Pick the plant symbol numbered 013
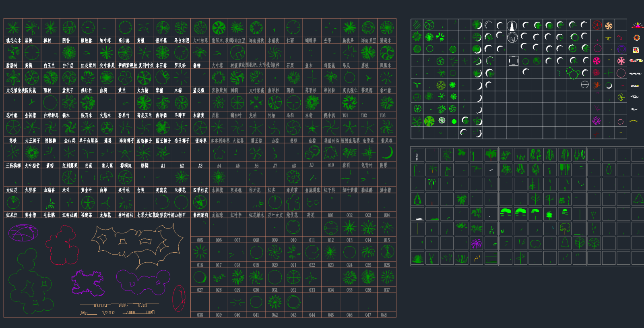The width and height of the screenshot is (644, 328). click(x=349, y=228)
